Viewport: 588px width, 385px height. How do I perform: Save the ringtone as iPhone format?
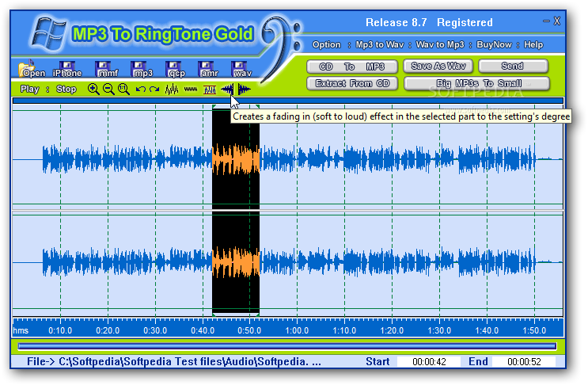(x=67, y=70)
